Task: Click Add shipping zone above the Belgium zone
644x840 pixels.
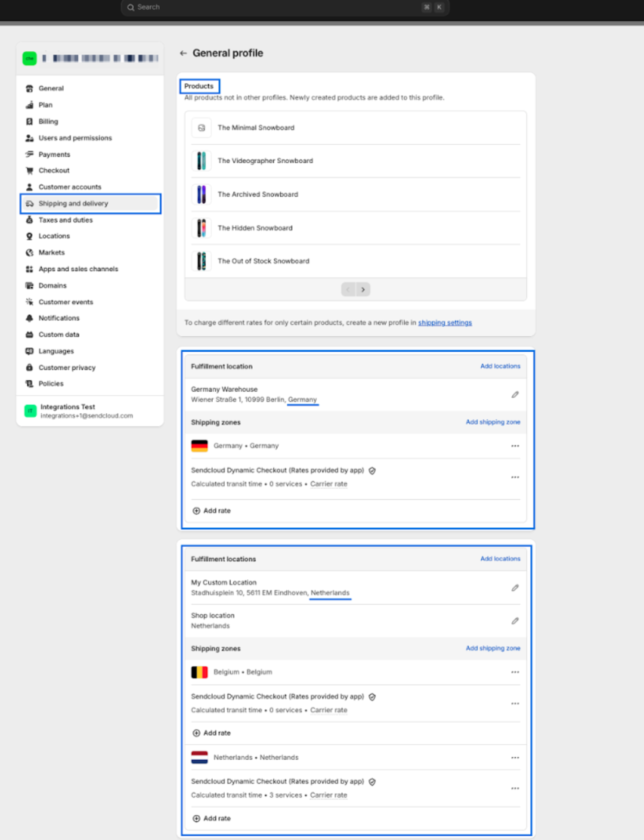Action: coord(493,648)
